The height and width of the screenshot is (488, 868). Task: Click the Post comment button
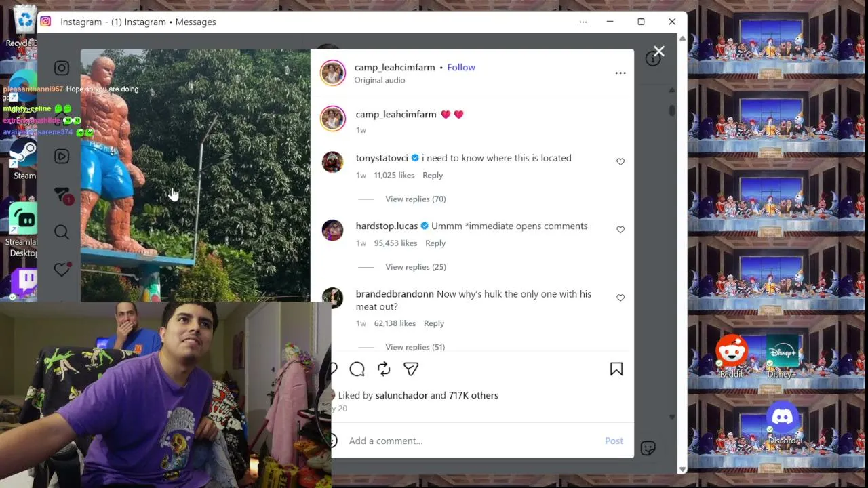[x=614, y=441]
